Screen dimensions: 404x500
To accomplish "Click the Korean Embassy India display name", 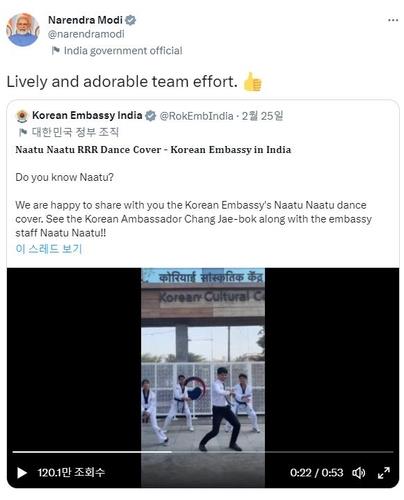I will pyautogui.click(x=87, y=115).
